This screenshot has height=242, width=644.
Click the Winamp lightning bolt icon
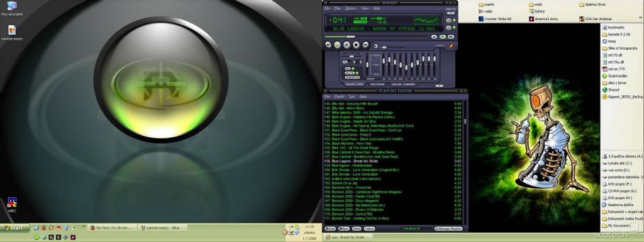452,46
